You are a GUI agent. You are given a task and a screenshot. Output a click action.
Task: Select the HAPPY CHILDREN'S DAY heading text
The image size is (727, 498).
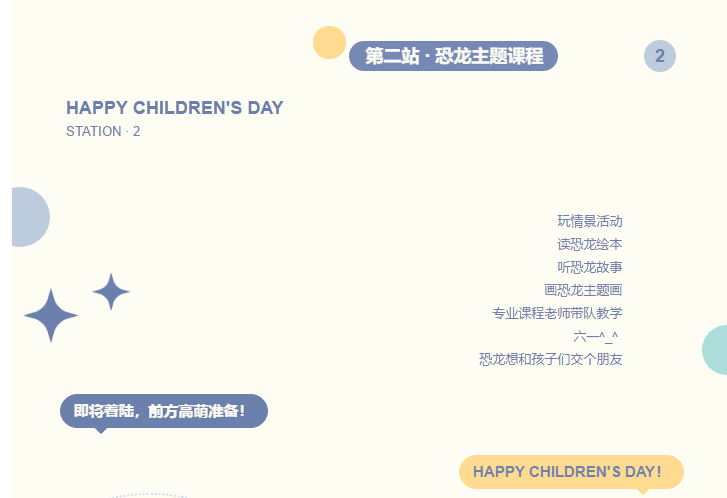[175, 108]
